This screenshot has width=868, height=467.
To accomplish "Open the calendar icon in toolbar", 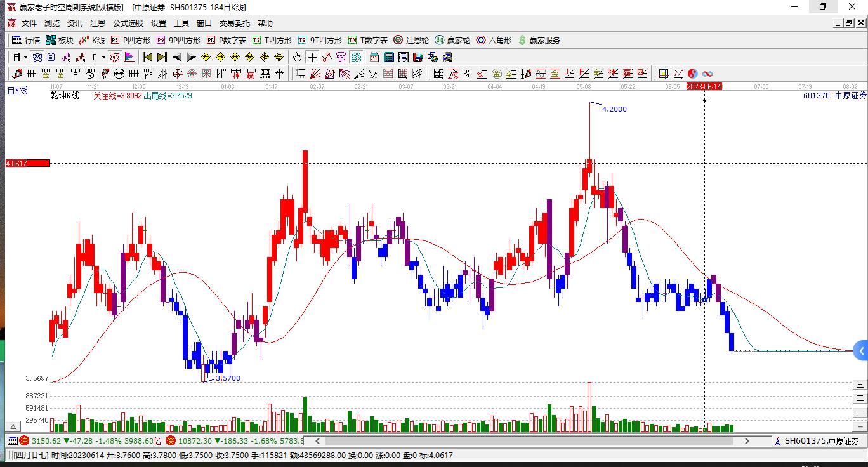I will 374,57.
